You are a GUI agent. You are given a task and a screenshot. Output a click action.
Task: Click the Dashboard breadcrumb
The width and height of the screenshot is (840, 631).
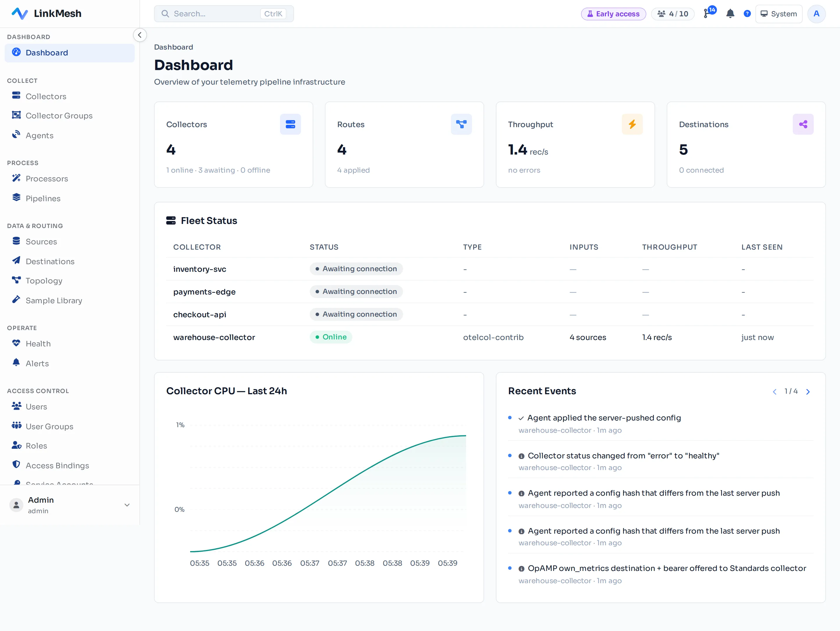(174, 47)
